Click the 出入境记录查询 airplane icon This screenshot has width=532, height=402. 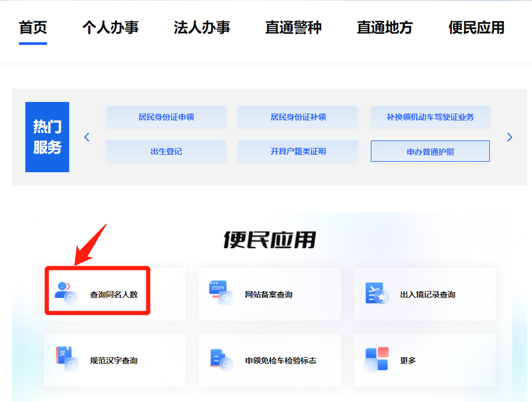(376, 293)
